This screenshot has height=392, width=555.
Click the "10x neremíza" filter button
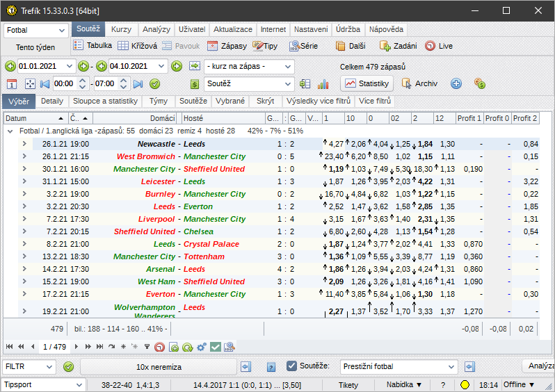159,367
